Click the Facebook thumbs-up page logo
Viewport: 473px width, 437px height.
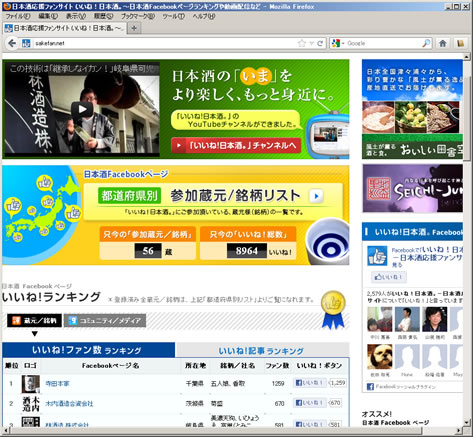(377, 256)
